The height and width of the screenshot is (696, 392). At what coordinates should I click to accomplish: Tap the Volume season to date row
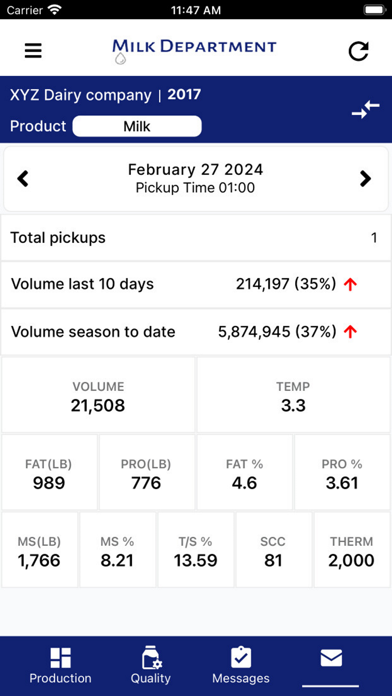pos(196,332)
